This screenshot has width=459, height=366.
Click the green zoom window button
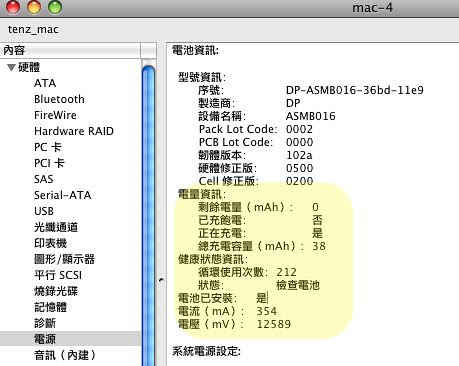[55, 7]
